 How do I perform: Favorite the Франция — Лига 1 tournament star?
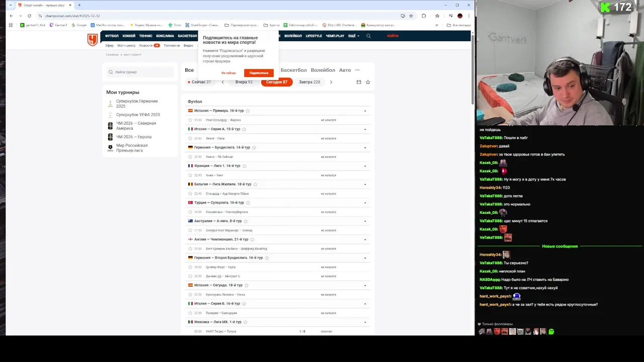point(244,166)
